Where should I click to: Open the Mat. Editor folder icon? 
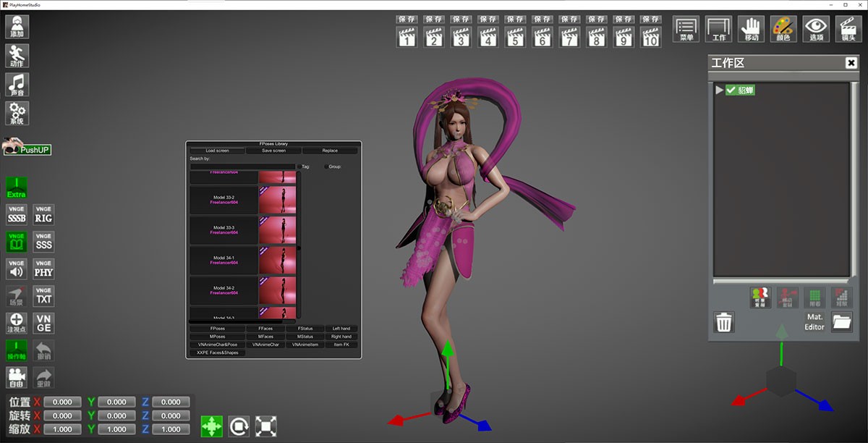pos(841,321)
